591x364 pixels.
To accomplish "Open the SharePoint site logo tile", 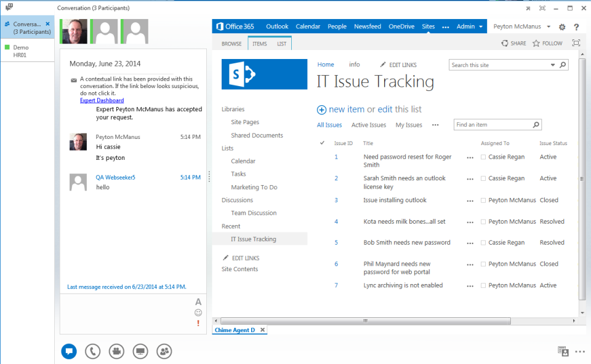I will click(x=264, y=73).
